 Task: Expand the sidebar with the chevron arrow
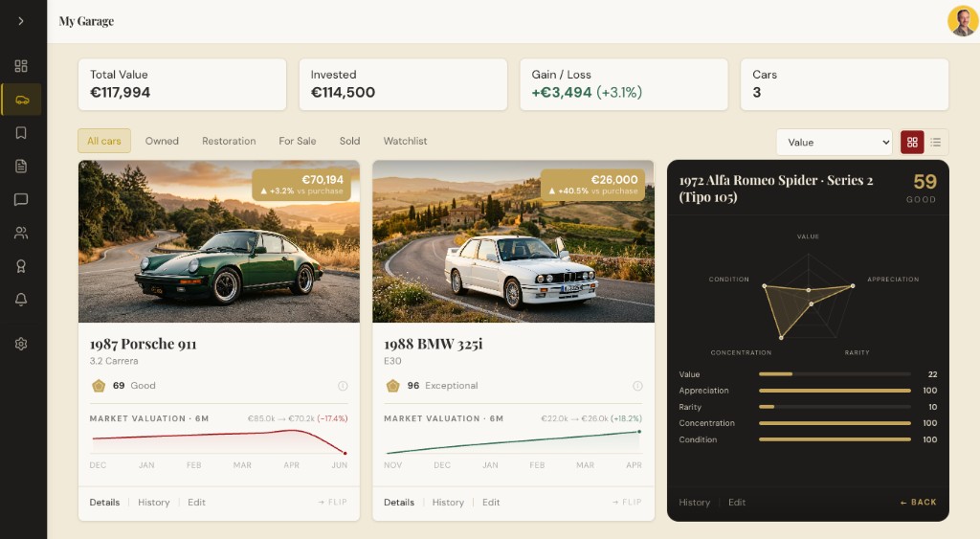coord(21,21)
